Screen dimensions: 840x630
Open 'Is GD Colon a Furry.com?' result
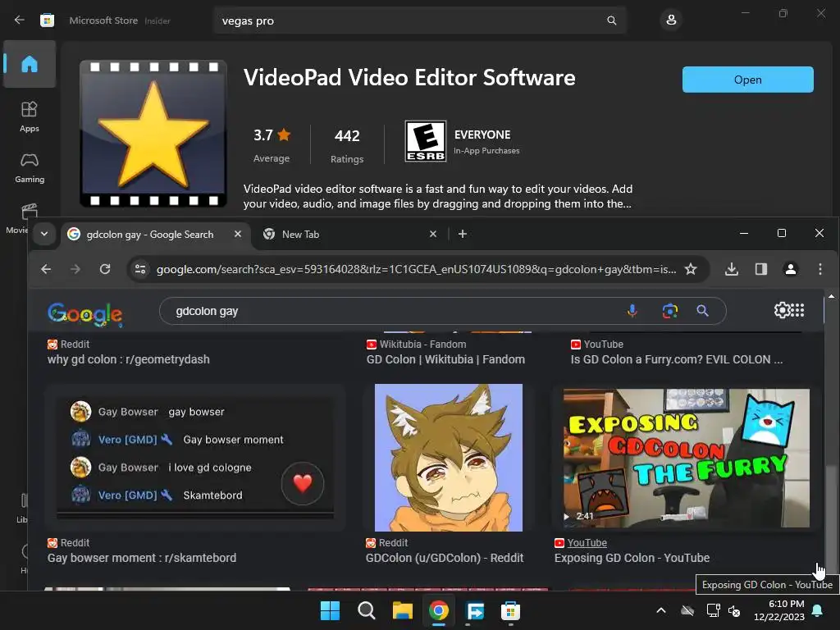point(677,359)
